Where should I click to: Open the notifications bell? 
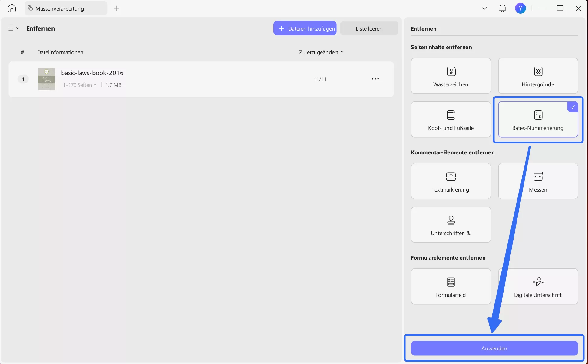coord(502,8)
